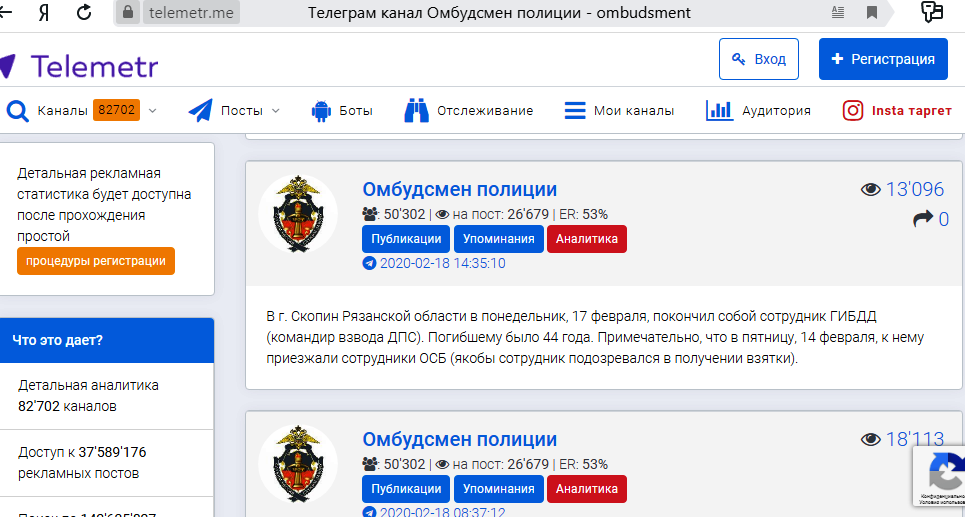Click the 18'113 views count

coord(915,439)
